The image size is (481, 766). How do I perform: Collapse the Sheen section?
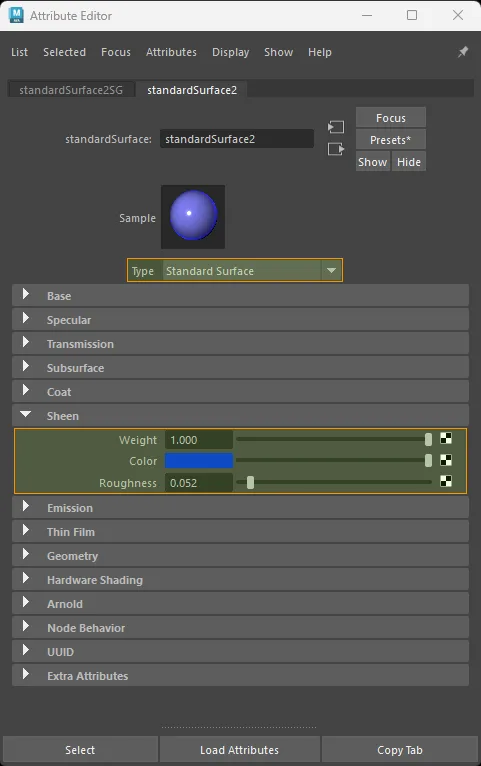click(x=240, y=415)
